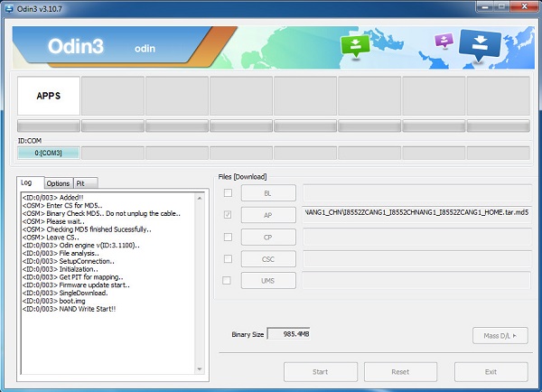Click log line 'Odin engine v(ID:3.1100)..'
The image size is (542, 392).
coord(81,246)
